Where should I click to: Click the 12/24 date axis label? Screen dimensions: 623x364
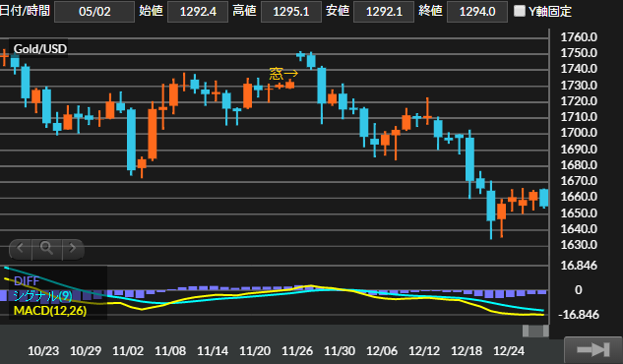(x=509, y=351)
